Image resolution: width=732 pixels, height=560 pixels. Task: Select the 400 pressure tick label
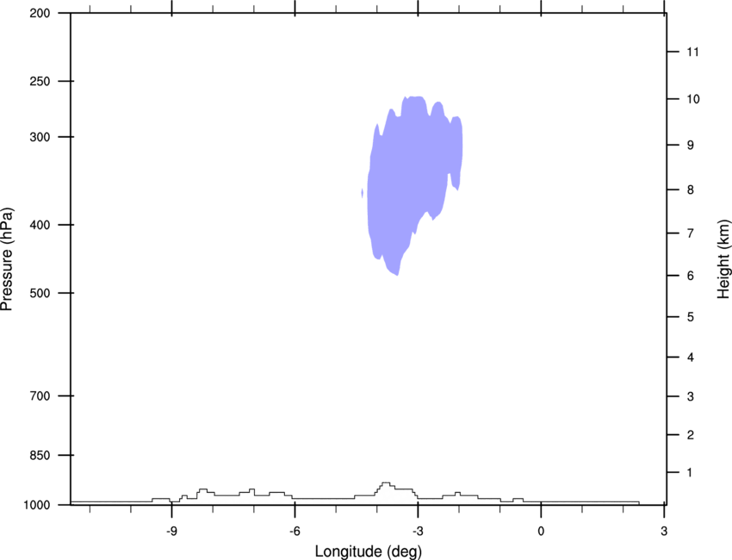pyautogui.click(x=40, y=225)
